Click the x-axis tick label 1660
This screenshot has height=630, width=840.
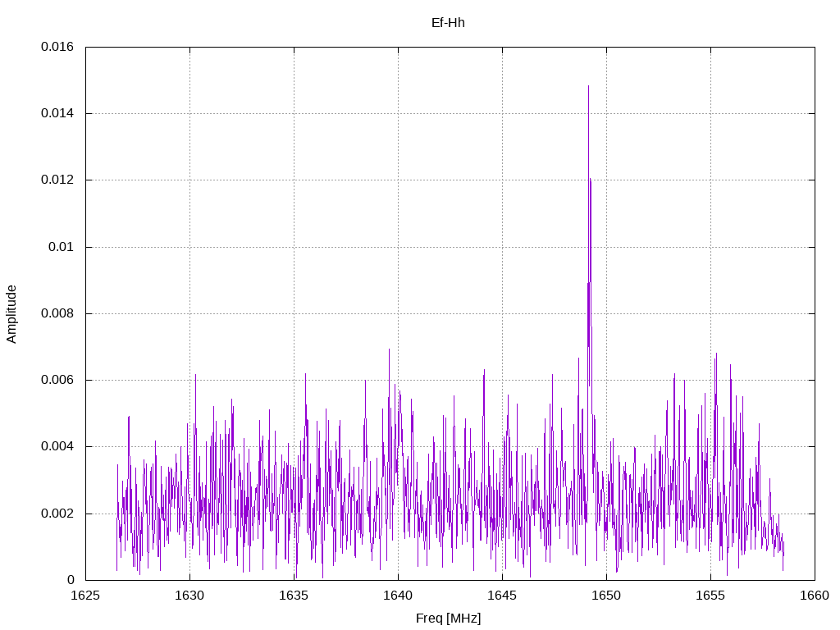point(815,596)
